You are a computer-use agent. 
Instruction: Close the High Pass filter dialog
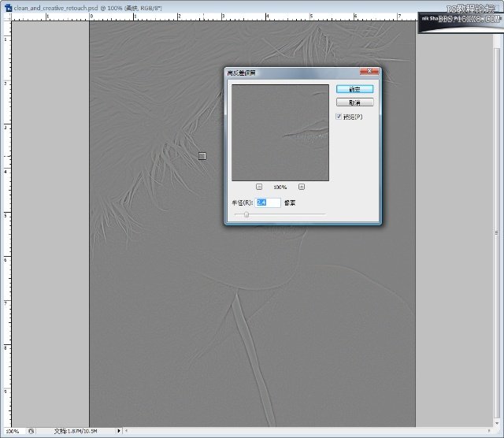click(x=369, y=71)
